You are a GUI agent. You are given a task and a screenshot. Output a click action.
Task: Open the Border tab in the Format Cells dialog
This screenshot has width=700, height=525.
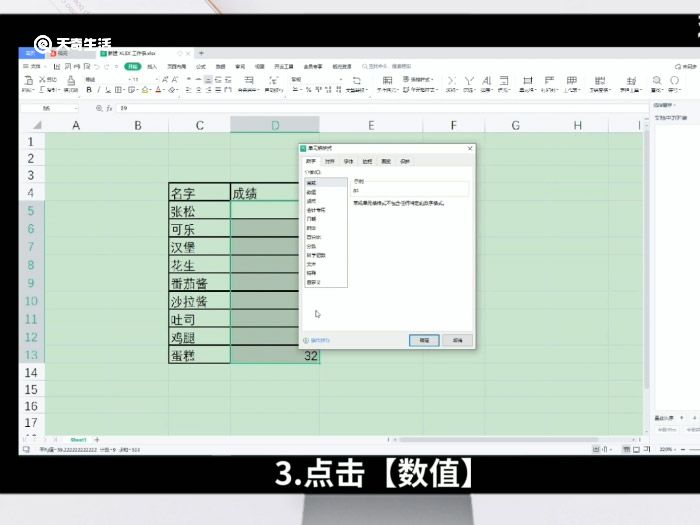[x=367, y=161]
